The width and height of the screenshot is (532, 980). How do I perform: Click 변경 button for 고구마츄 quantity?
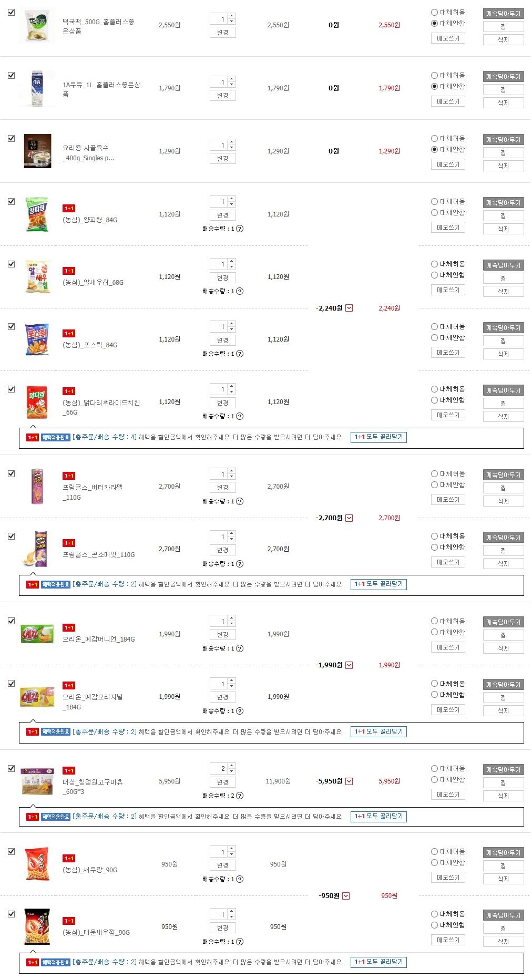[222, 782]
